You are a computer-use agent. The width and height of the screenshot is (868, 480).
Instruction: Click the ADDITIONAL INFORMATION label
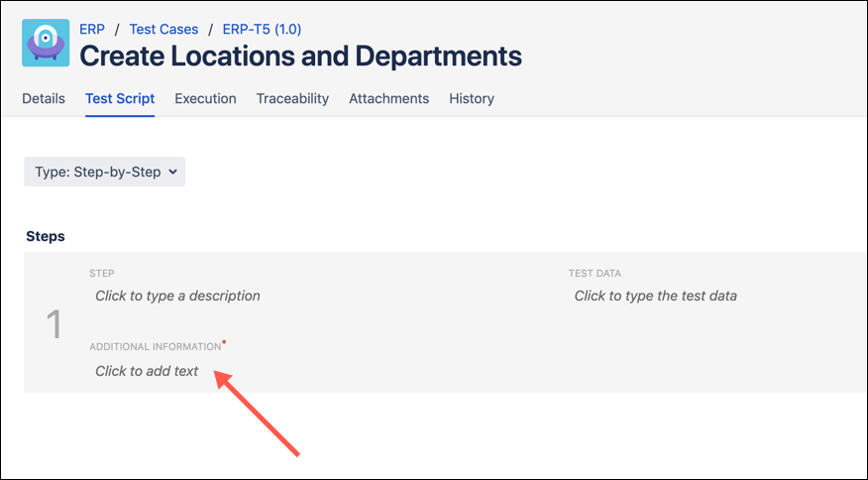coord(155,347)
